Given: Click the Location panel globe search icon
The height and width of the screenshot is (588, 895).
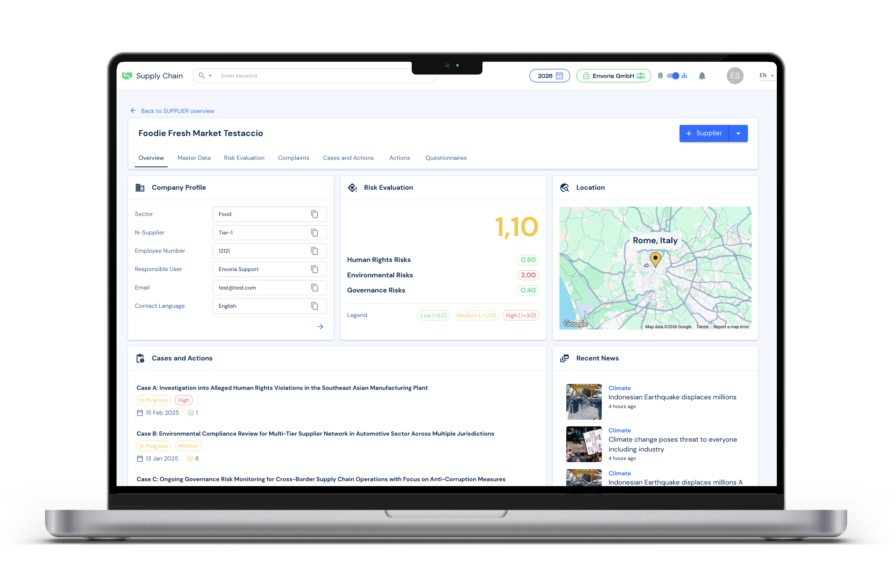Looking at the screenshot, I should [565, 188].
